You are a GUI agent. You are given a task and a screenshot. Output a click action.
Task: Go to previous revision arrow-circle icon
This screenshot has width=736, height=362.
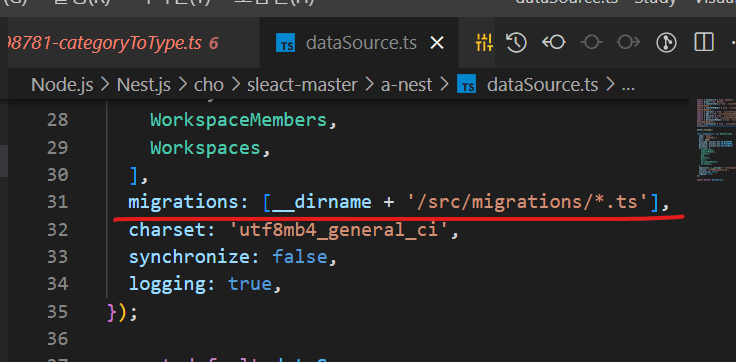coord(553,43)
